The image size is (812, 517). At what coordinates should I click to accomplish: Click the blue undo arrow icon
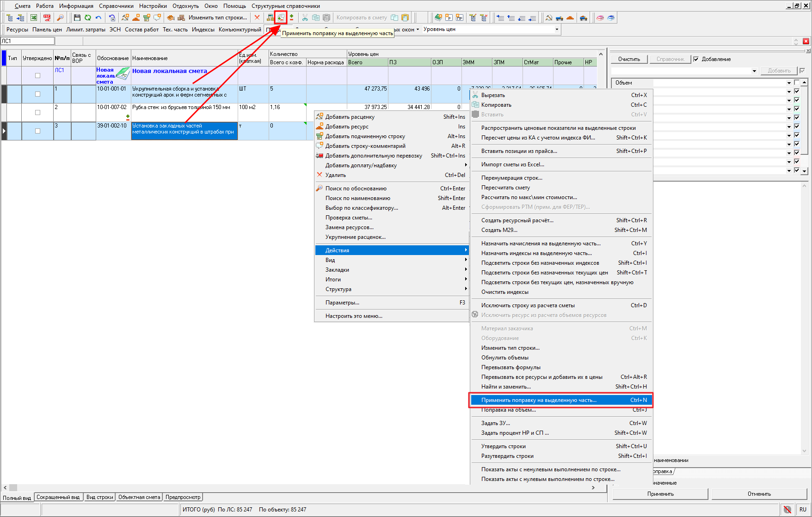click(98, 18)
